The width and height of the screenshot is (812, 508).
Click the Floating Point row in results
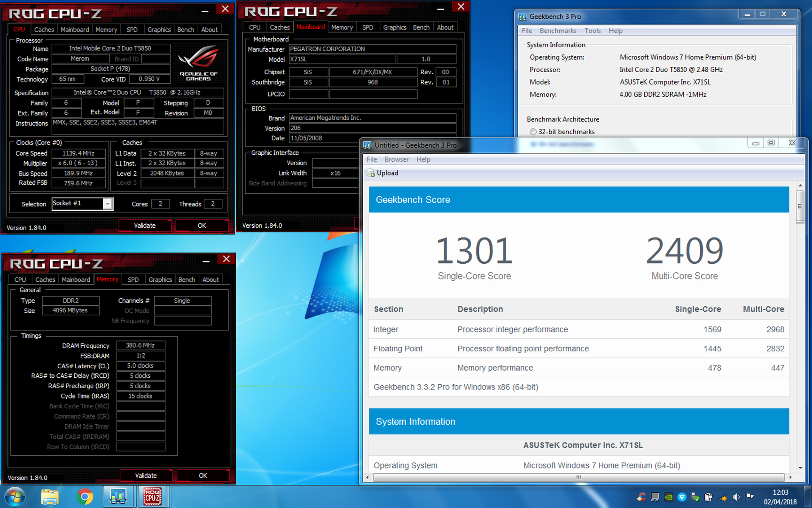(579, 349)
